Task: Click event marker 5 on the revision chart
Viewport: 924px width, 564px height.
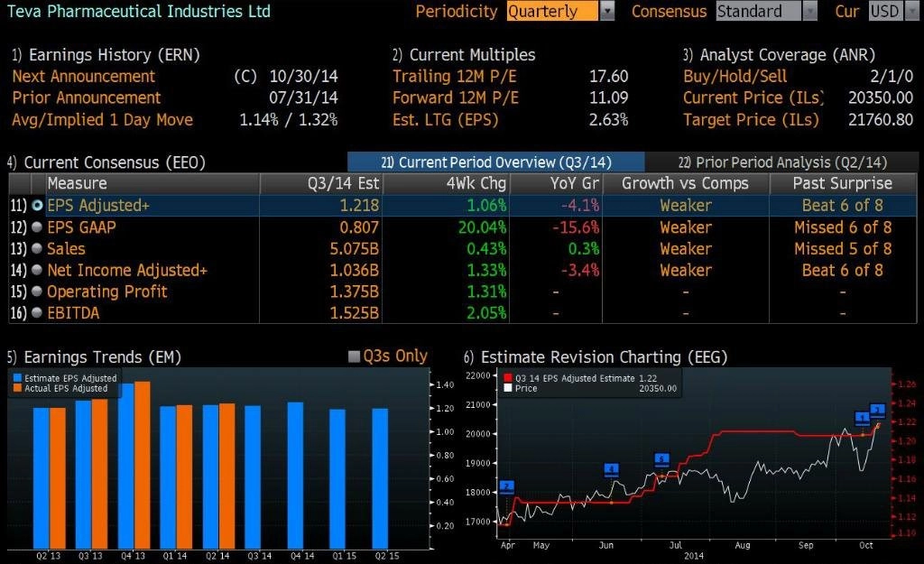Action: tap(661, 459)
